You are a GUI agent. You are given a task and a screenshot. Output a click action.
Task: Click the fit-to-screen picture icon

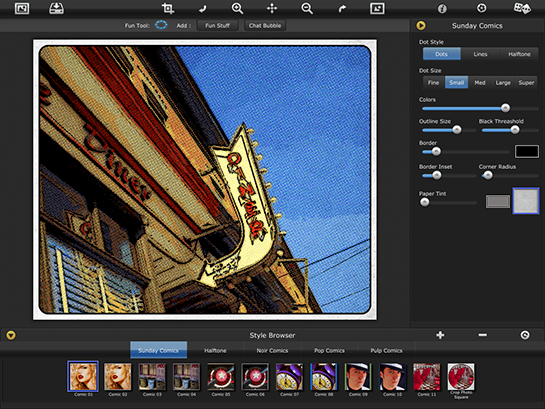[x=377, y=8]
